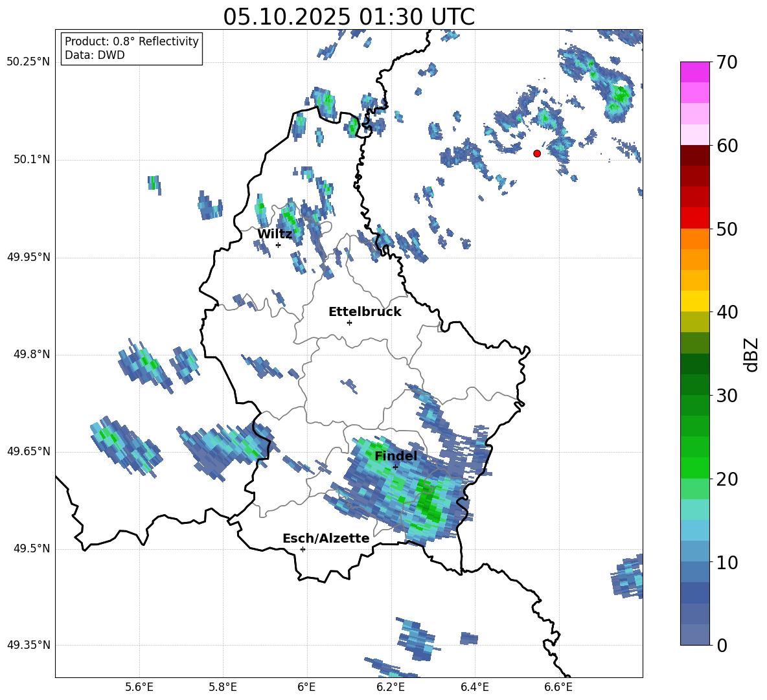767x700 pixels.
Task: Click the dBZ colorbar axis label
Action: pos(752,354)
